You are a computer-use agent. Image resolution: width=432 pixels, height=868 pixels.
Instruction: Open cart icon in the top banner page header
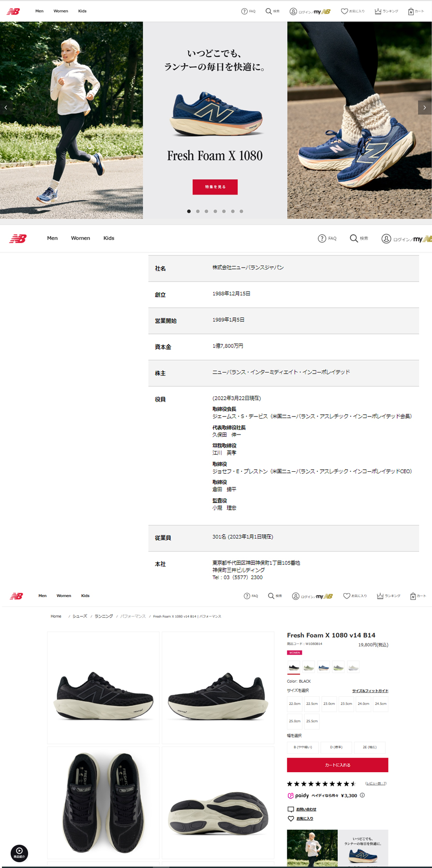click(416, 11)
